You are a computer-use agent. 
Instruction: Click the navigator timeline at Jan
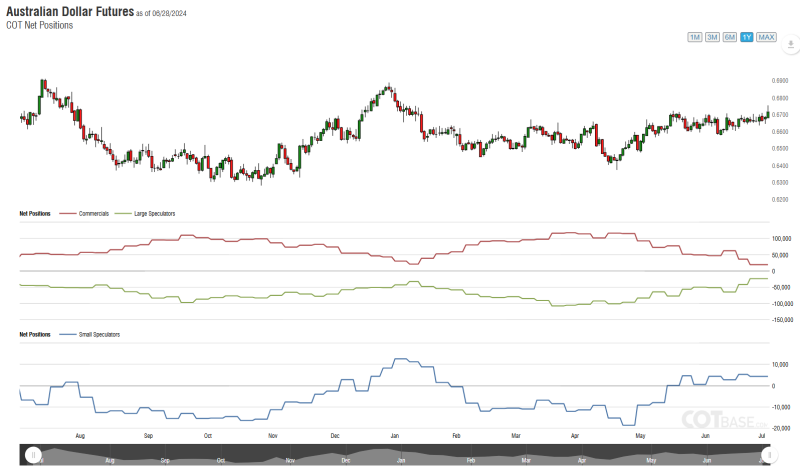401,459
